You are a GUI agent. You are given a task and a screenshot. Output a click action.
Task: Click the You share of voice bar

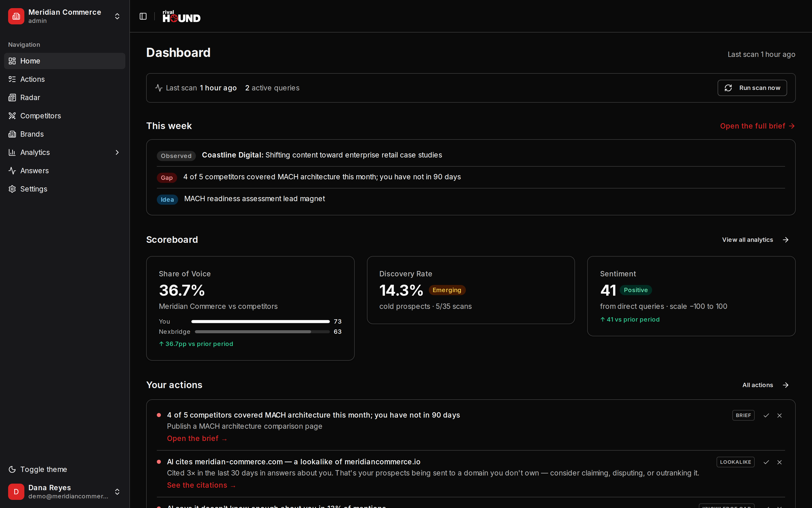(x=260, y=322)
